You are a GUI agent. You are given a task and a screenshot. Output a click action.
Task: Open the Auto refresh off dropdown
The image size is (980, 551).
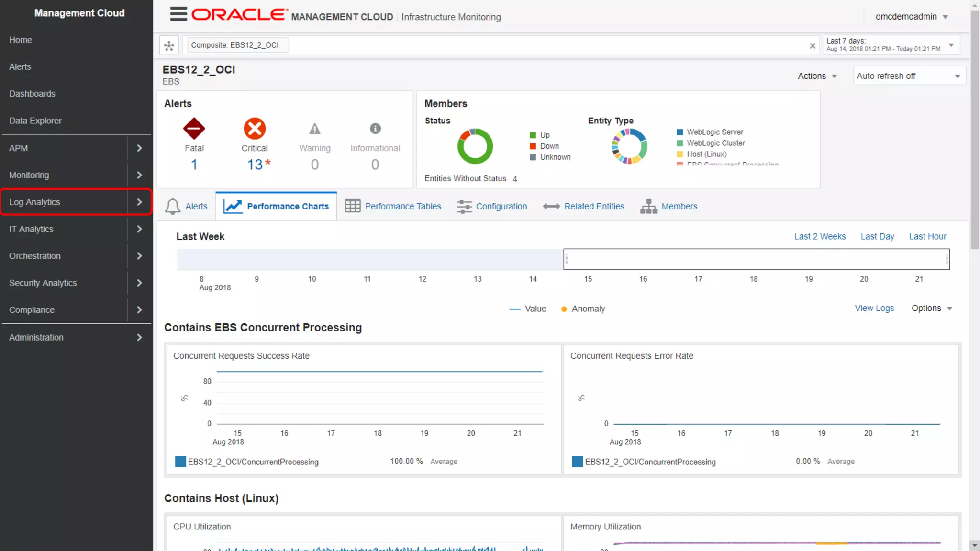[909, 76]
